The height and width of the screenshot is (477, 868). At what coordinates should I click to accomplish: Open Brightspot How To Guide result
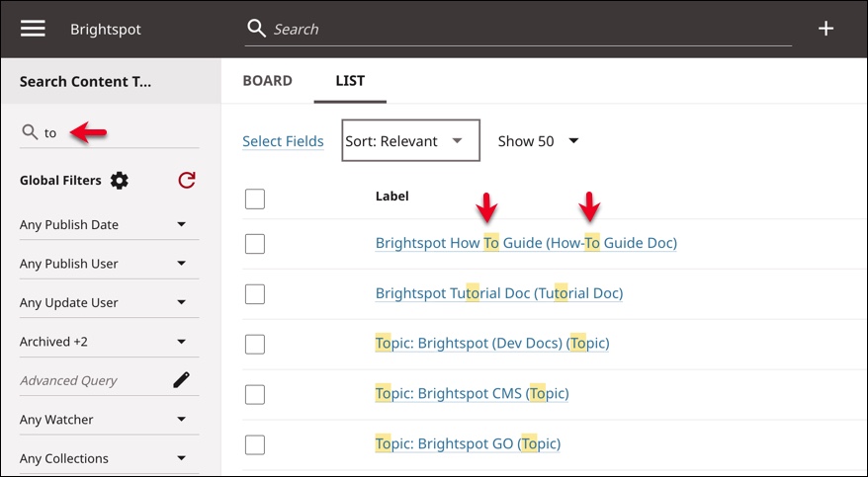pos(526,243)
